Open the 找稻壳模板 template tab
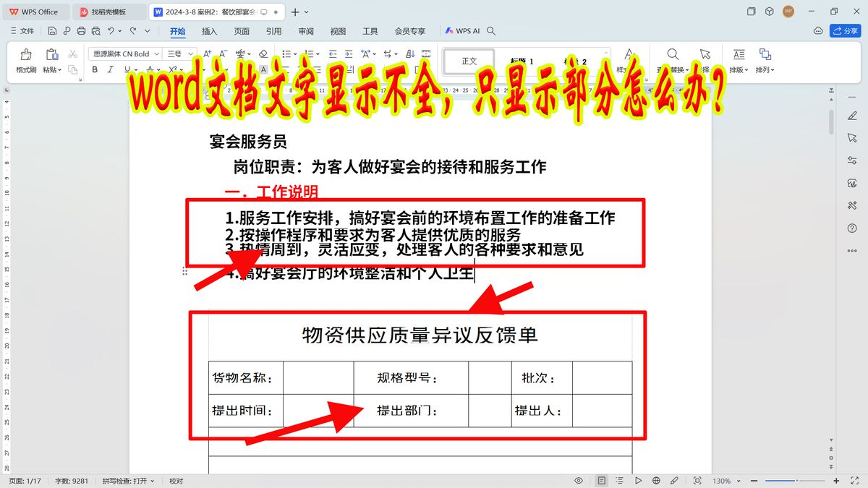This screenshot has height=488, width=868. [x=109, y=12]
